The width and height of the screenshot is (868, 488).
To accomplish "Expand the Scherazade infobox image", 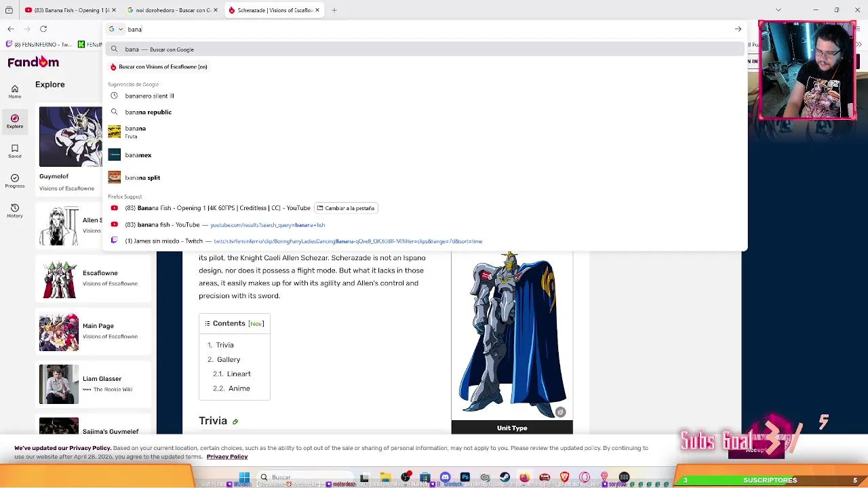I will tap(560, 412).
